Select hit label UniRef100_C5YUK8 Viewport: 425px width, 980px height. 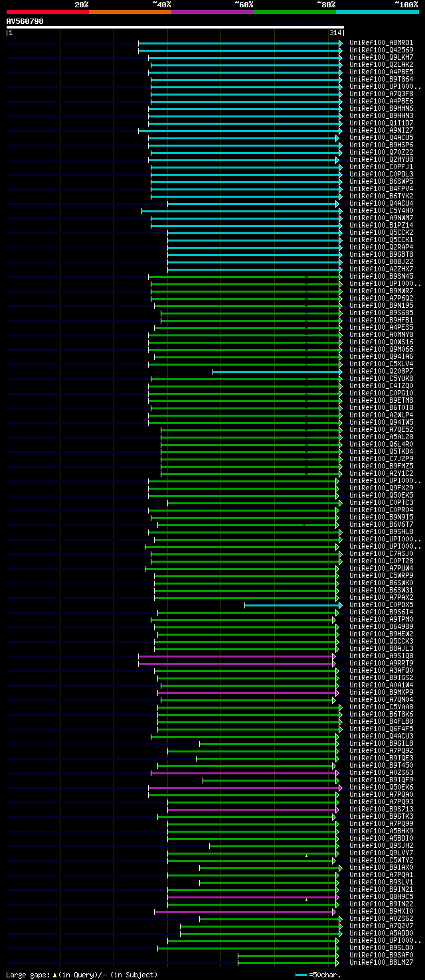381,378
